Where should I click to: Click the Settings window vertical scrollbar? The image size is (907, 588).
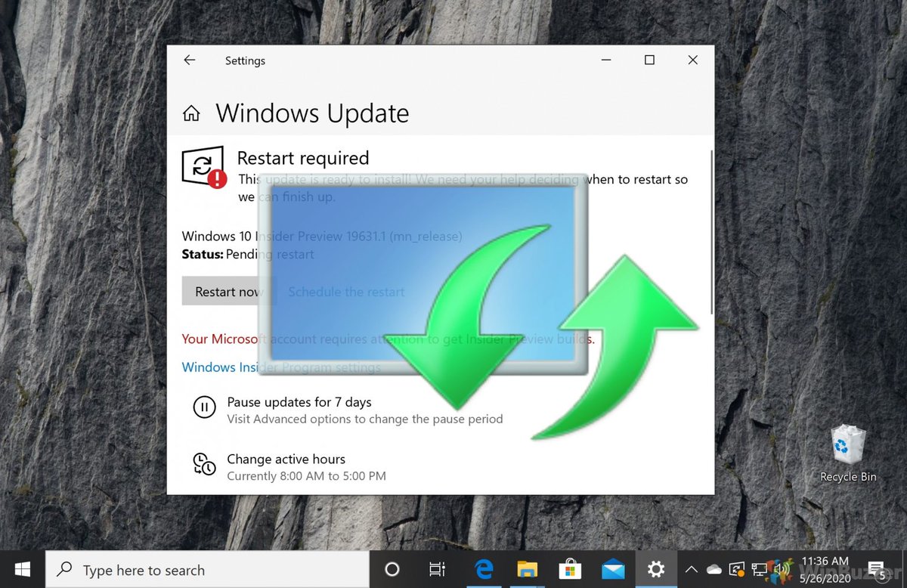tap(711, 232)
